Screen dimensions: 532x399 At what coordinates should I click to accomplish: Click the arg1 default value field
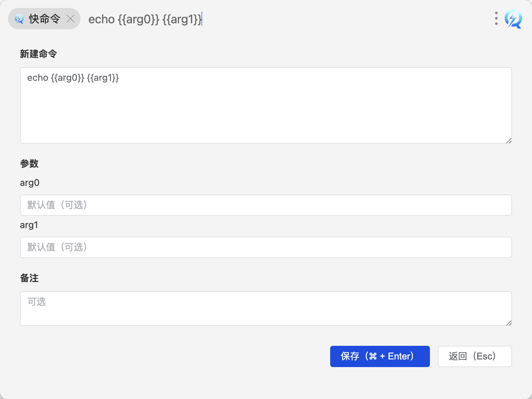coord(266,247)
